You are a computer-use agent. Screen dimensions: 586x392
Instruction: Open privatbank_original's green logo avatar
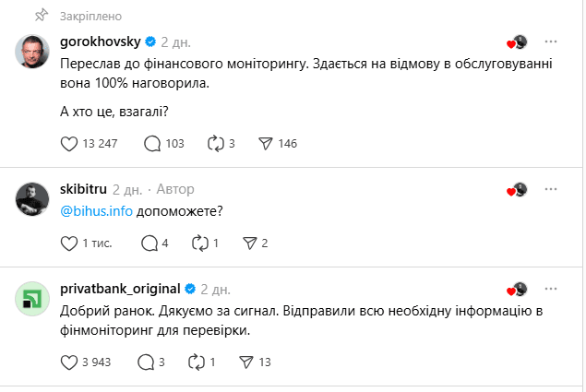[33, 297]
